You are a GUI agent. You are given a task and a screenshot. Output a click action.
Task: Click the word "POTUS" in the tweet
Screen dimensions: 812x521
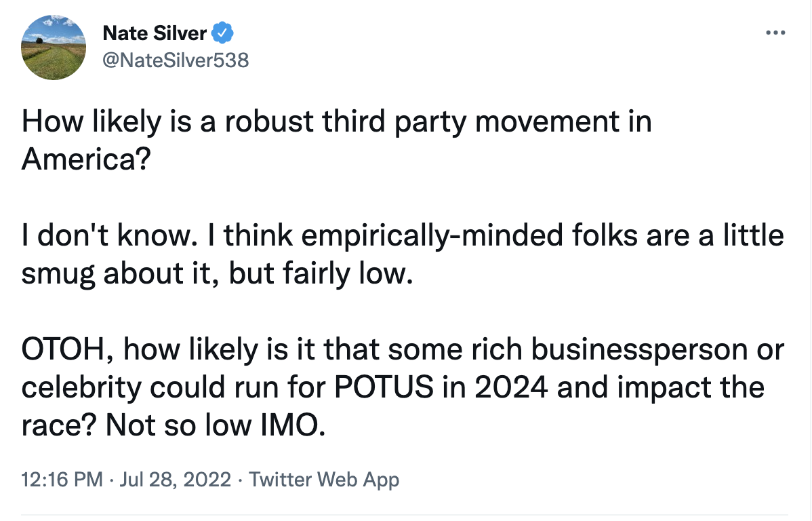[383, 388]
